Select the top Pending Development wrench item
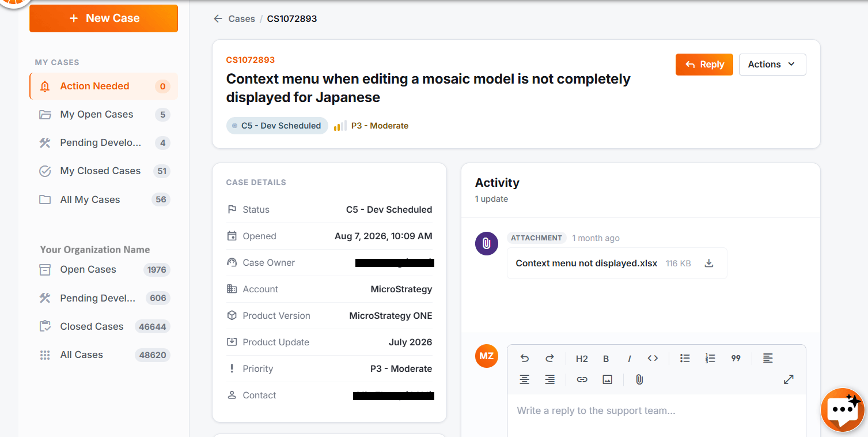Viewport: 868px width, 437px height. (104, 143)
